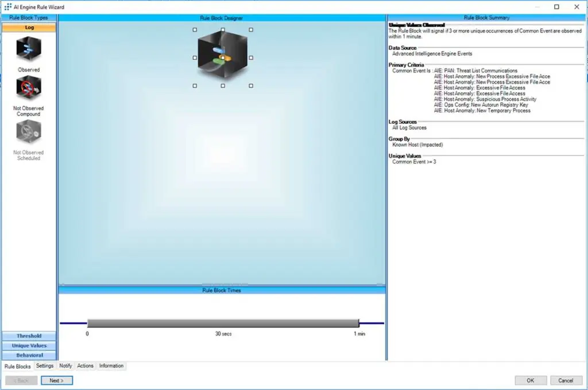The width and height of the screenshot is (588, 390).
Task: View the Actions tab
Action: click(85, 365)
